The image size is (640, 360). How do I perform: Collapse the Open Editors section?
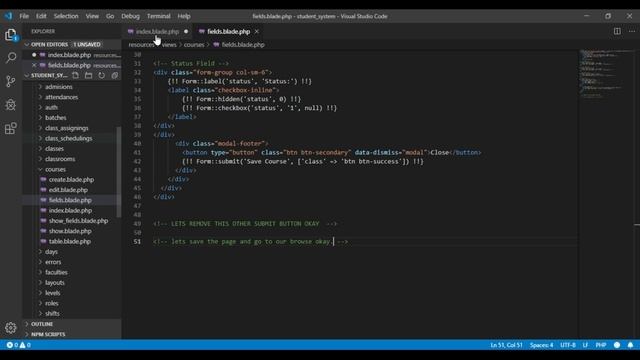pyautogui.click(x=72, y=44)
